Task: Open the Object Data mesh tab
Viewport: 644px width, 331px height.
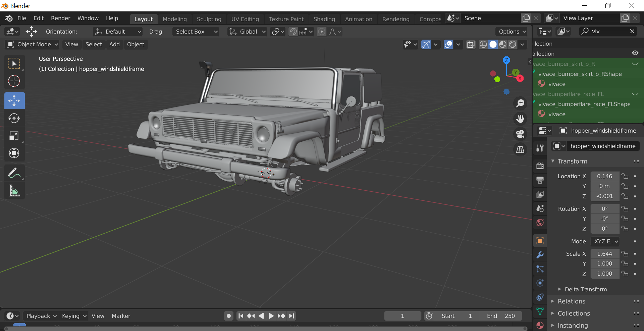Action: (540, 311)
